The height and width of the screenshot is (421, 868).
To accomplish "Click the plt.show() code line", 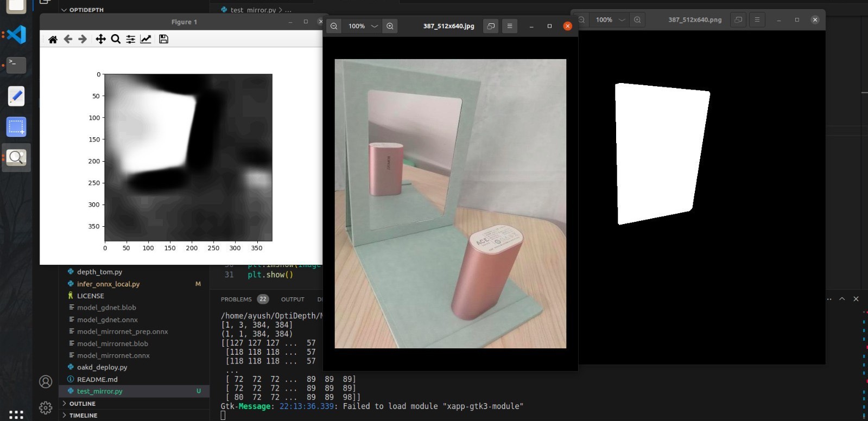I will pyautogui.click(x=270, y=275).
